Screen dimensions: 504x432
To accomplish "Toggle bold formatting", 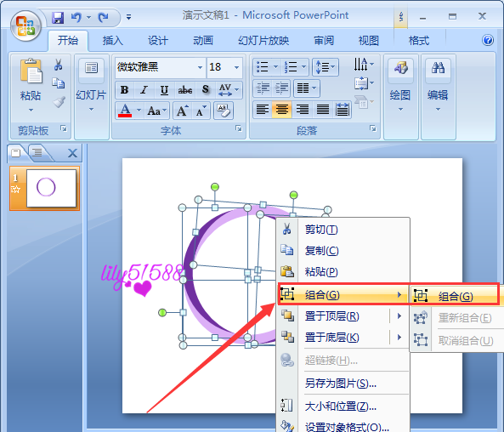I will 125,90.
